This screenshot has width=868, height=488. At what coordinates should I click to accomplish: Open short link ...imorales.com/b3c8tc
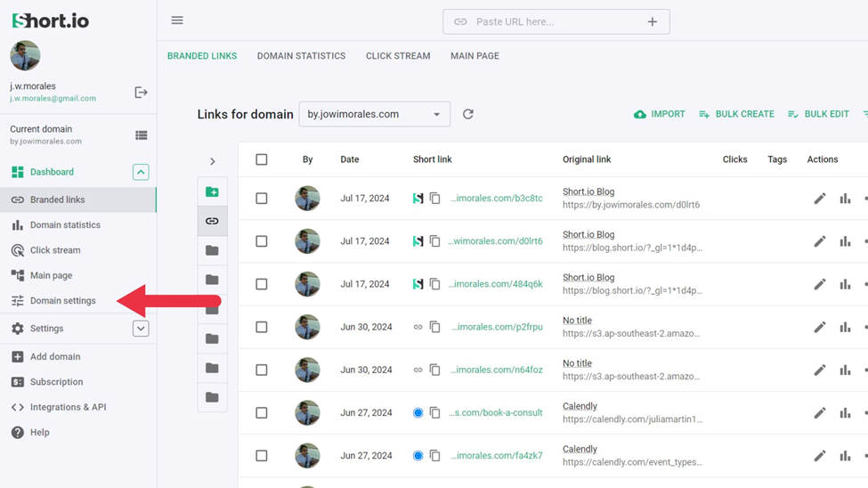[497, 199]
